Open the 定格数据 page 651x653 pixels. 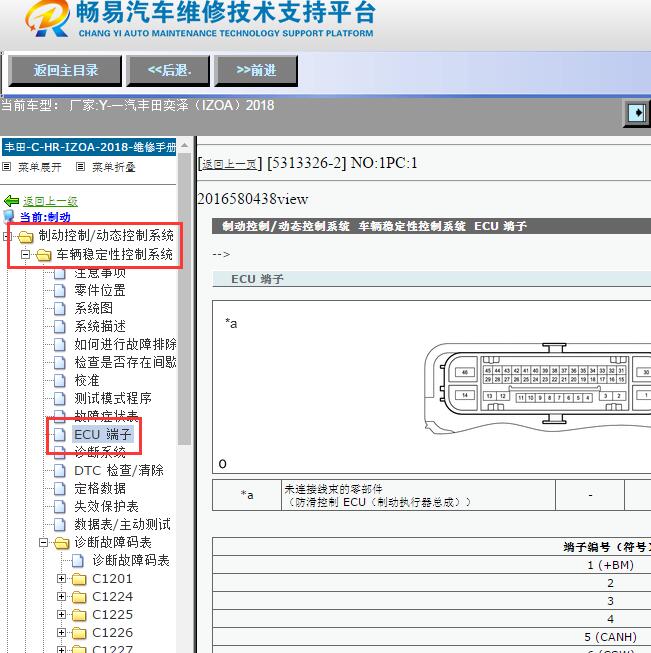100,489
